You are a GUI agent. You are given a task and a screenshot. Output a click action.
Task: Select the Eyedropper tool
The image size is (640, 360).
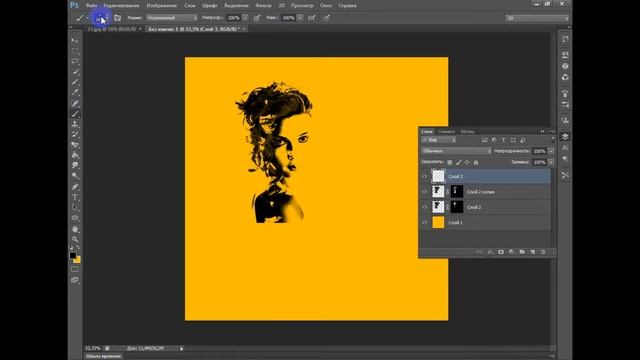coord(75,93)
